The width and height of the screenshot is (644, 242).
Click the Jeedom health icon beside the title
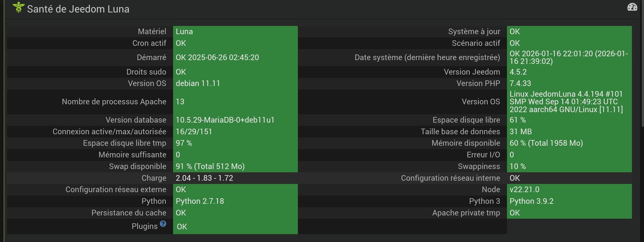pyautogui.click(x=18, y=8)
